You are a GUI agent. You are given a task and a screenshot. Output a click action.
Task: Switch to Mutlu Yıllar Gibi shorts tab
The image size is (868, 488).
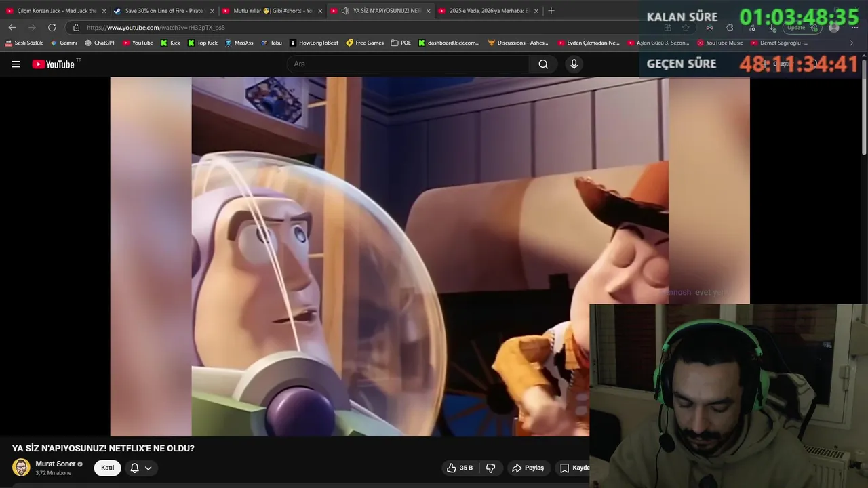coord(272,11)
